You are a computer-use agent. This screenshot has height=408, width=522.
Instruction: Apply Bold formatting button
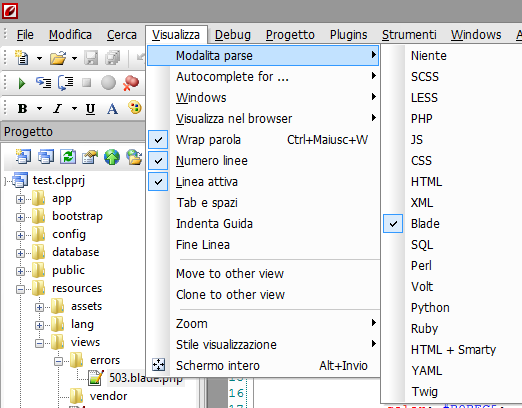22,109
